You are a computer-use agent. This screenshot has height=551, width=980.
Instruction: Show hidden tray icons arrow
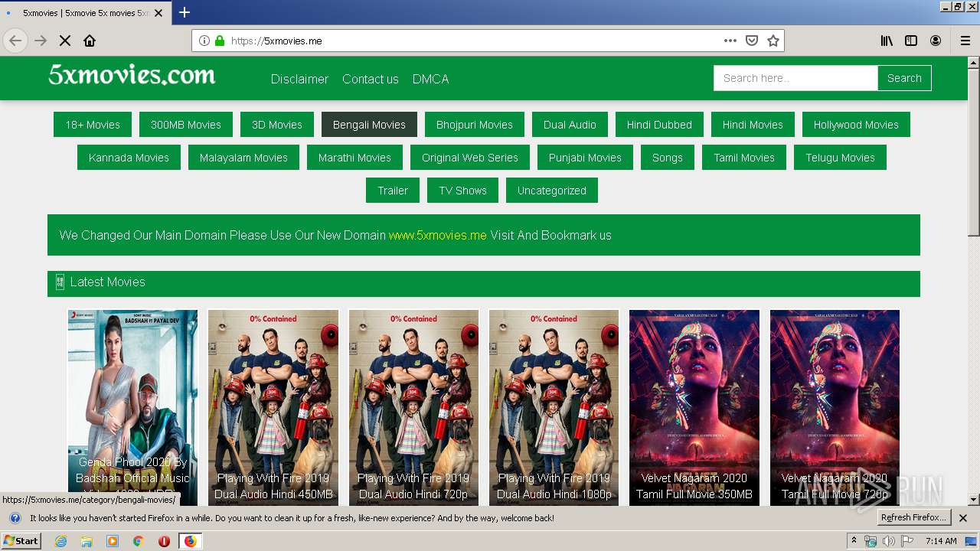pyautogui.click(x=854, y=540)
